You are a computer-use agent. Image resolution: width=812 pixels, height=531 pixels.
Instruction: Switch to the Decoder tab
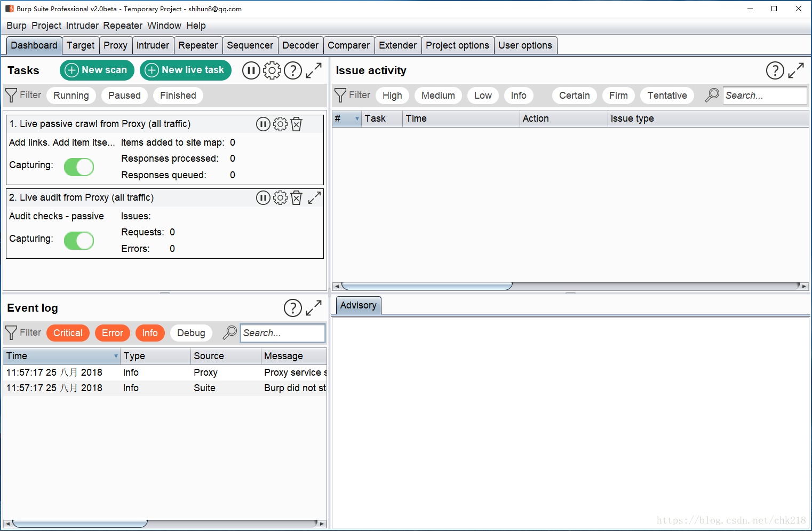click(x=300, y=45)
